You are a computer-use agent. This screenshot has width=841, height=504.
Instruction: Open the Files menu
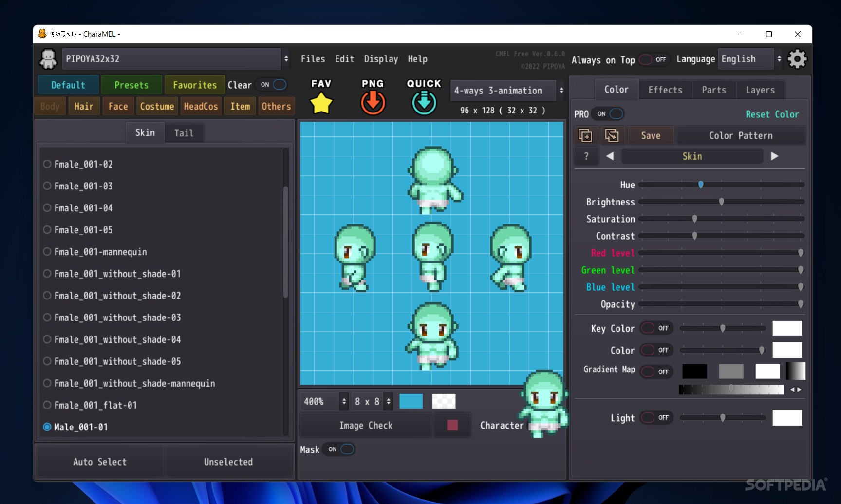[313, 59]
